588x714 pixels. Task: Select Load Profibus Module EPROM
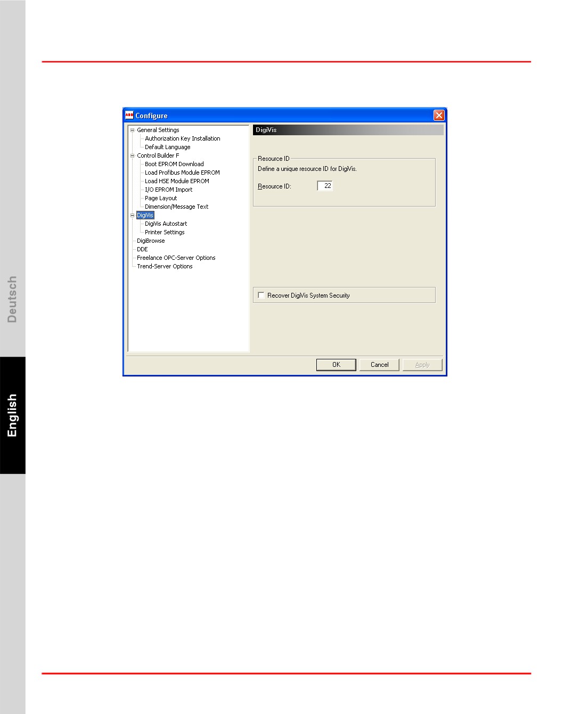click(x=182, y=173)
